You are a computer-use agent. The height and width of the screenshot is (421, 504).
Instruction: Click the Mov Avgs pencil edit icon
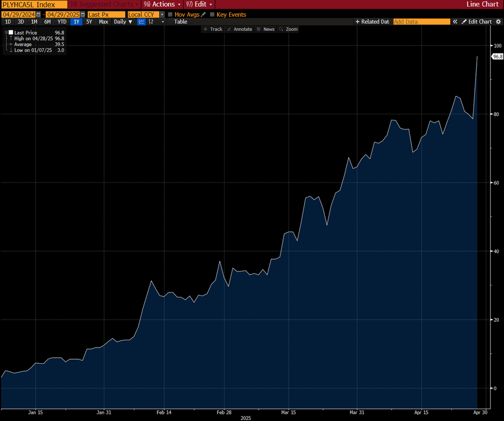click(x=203, y=14)
